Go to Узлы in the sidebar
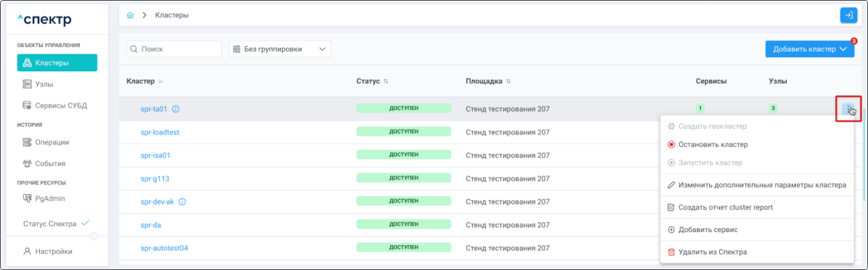 (x=44, y=85)
